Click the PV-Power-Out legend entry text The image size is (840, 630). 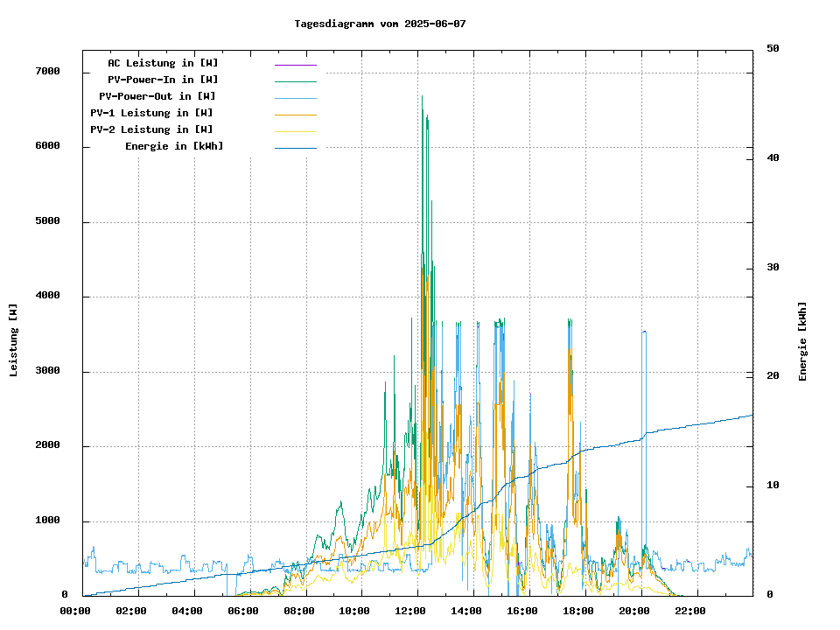point(157,96)
